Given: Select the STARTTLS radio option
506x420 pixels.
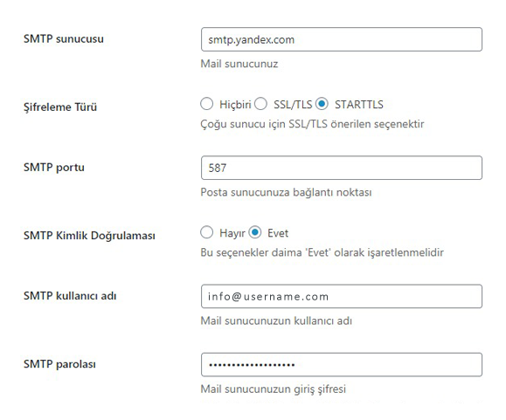Looking at the screenshot, I should 322,104.
